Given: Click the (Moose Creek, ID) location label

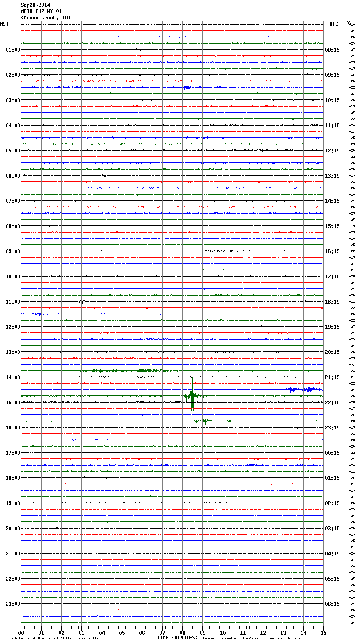Looking at the screenshot, I should coord(46,18).
